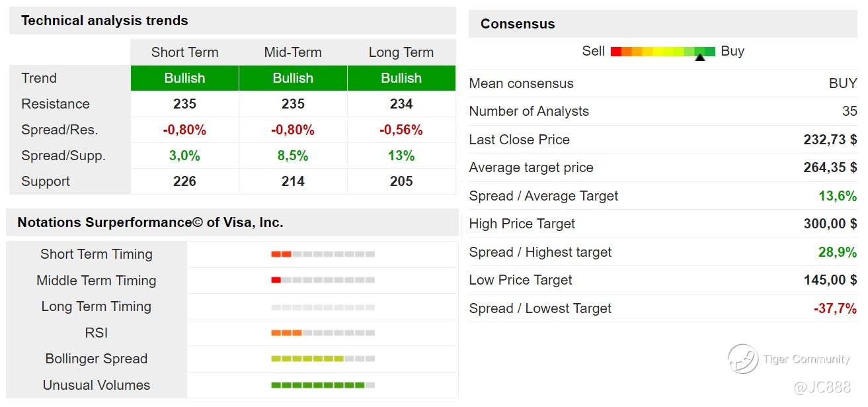Click the Sell to Buy consensus color gauge
The width and height of the screenshot is (868, 407).
[662, 51]
